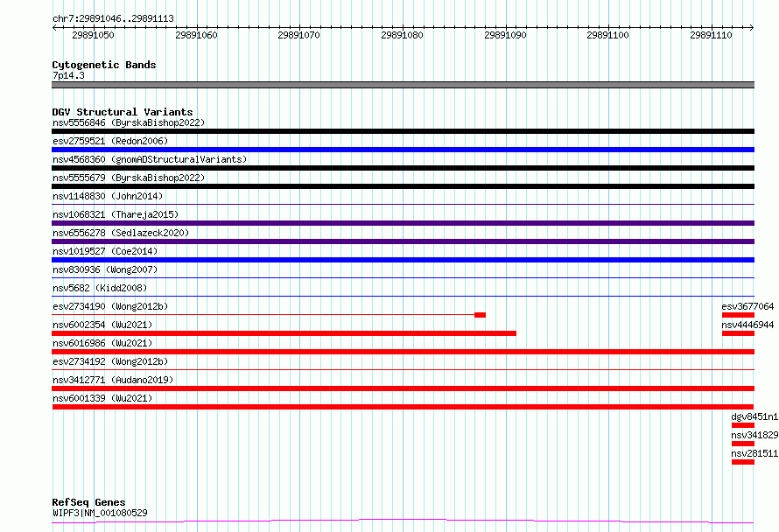Select the nsv281511 variant label

pos(754,453)
